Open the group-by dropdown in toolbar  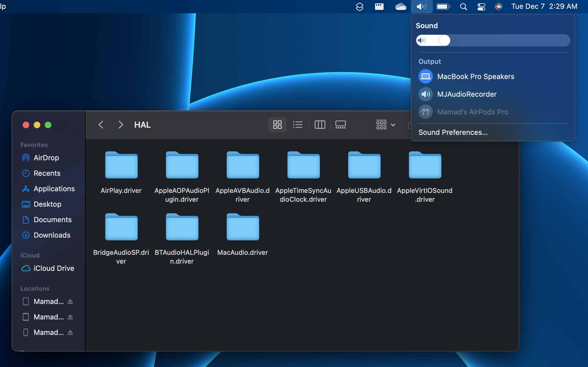386,125
